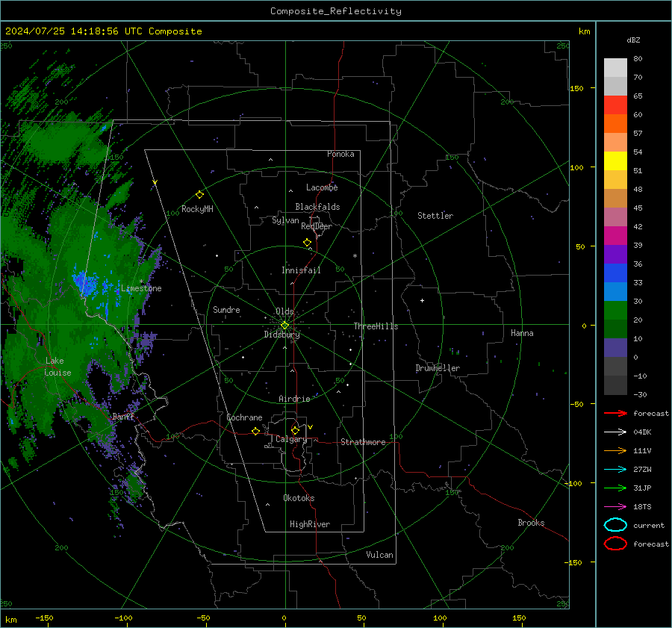Click the Didsbury label
Image resolution: width=672 pixels, height=628 pixels.
coord(281,335)
